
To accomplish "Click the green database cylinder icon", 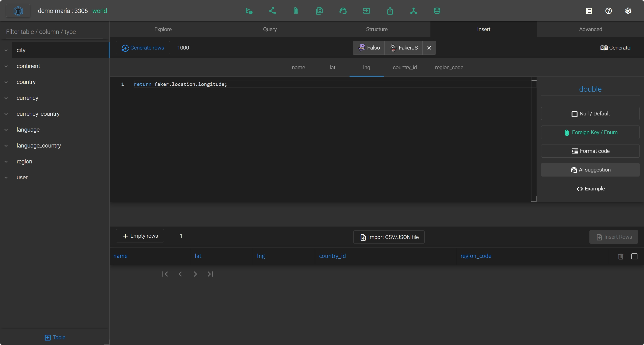I will click(437, 11).
